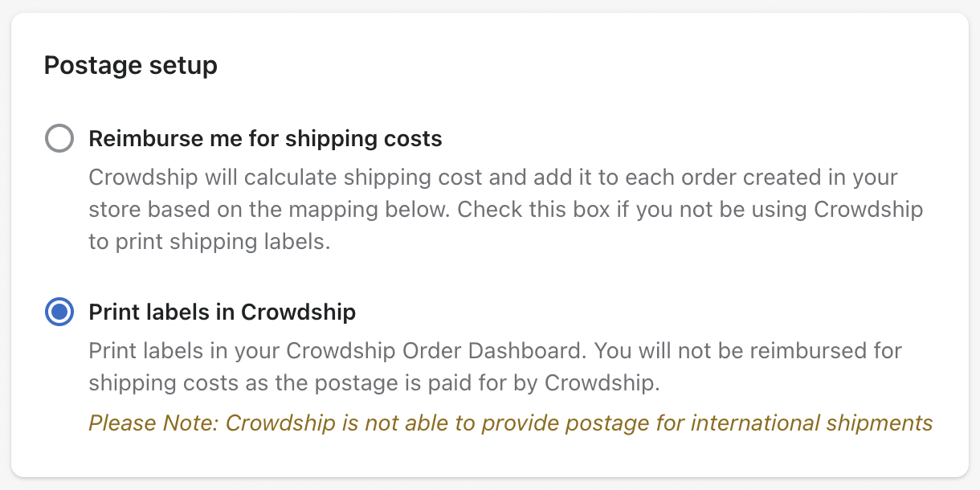This screenshot has height=490, width=980.
Task: Click the "Reimburse me for shipping costs" label
Action: coord(265,138)
